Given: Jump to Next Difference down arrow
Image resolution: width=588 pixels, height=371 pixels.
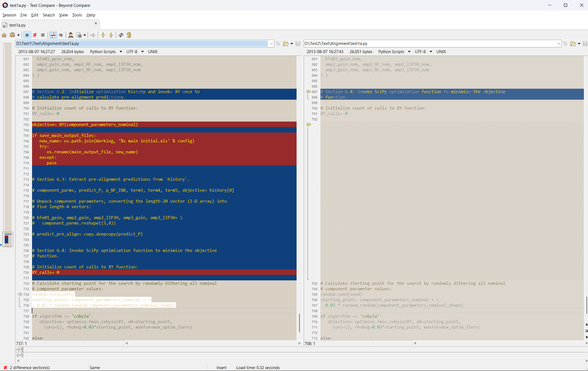Looking at the screenshot, I should click(103, 35).
